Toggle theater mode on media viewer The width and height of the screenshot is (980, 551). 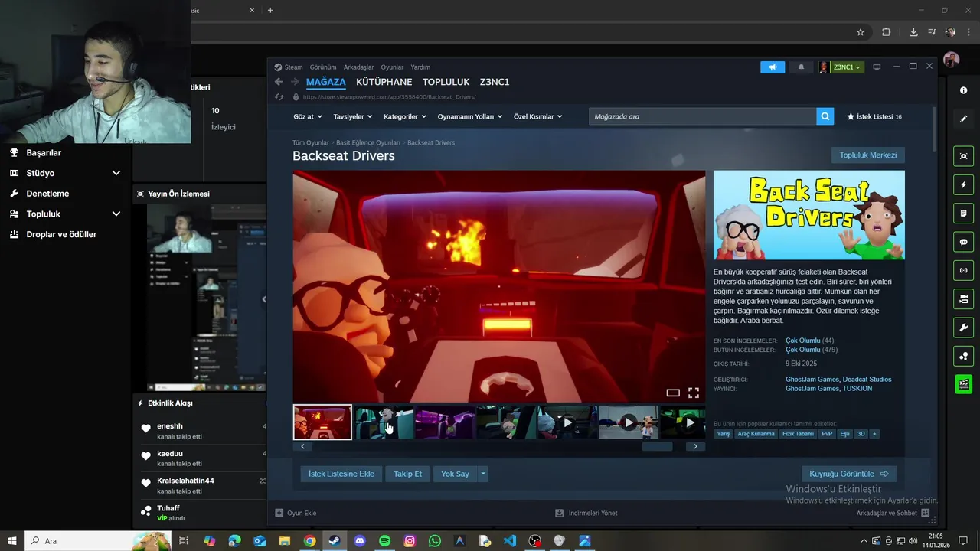(x=673, y=393)
